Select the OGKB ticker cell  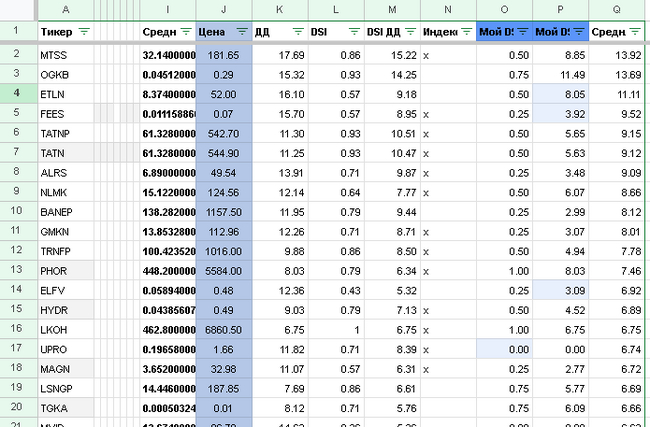pos(66,74)
